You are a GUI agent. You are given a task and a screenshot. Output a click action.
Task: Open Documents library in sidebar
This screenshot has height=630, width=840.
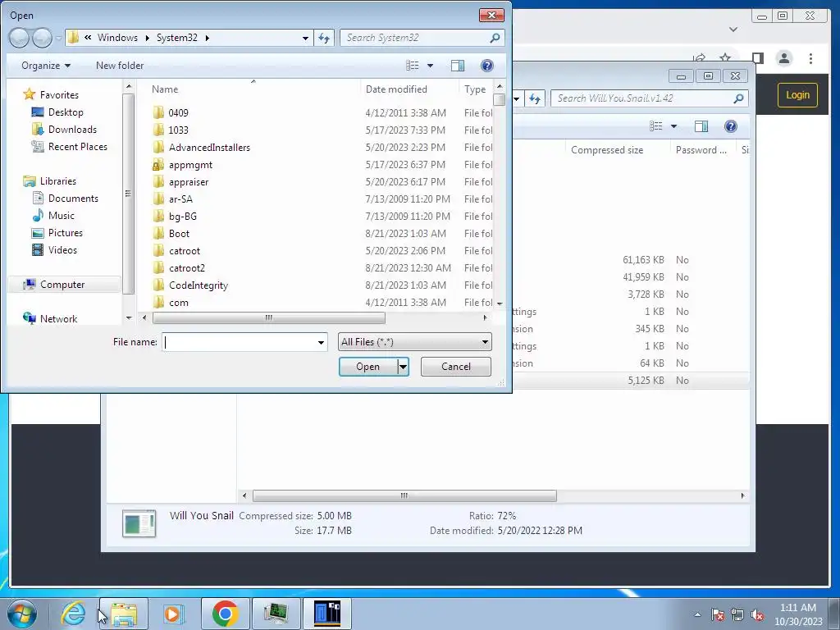pos(73,199)
